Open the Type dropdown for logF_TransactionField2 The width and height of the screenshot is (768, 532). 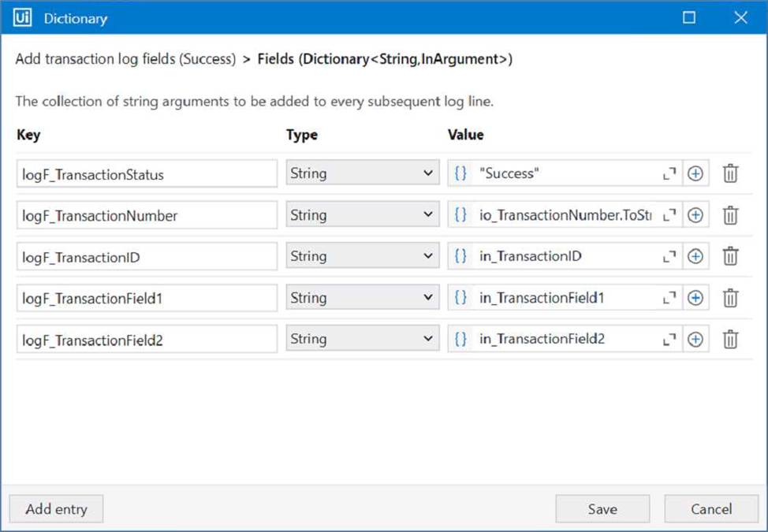363,339
